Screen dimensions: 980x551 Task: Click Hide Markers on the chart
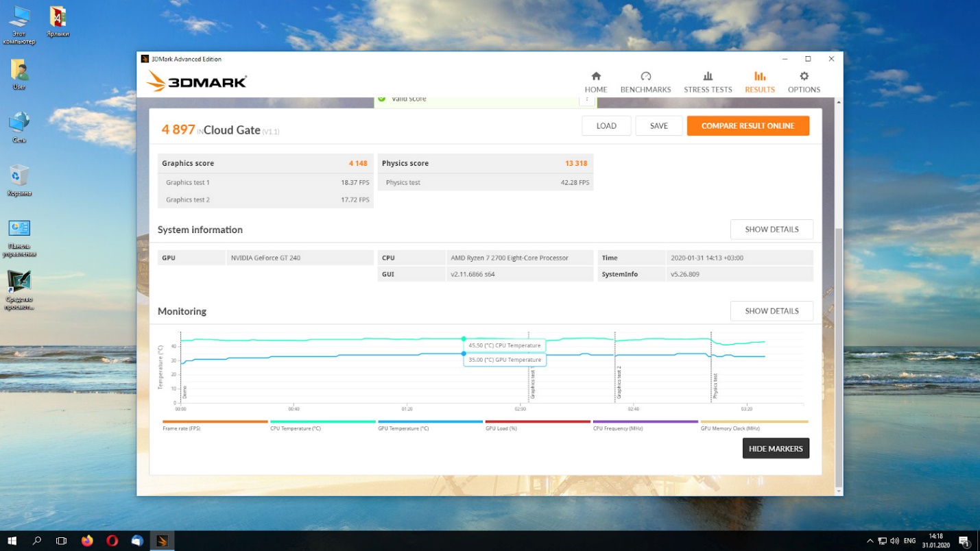[x=775, y=449]
